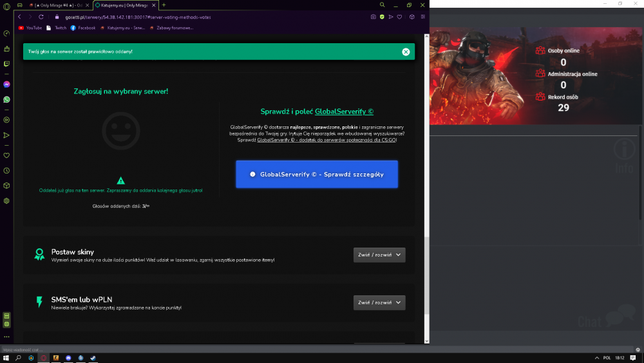The image size is (644, 363).
Task: Close the Only Mirage #4 tab
Action: click(87, 5)
